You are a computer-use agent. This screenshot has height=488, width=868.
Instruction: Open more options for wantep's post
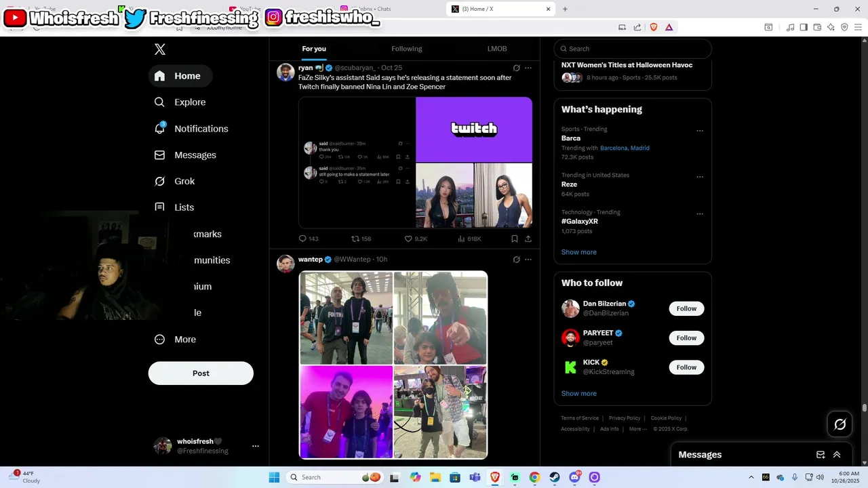pyautogui.click(x=528, y=260)
